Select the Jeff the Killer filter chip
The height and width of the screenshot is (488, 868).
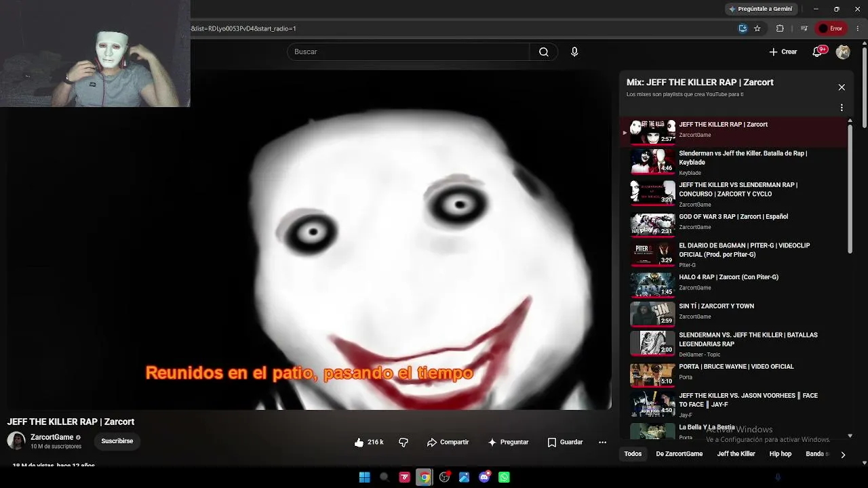[736, 454]
